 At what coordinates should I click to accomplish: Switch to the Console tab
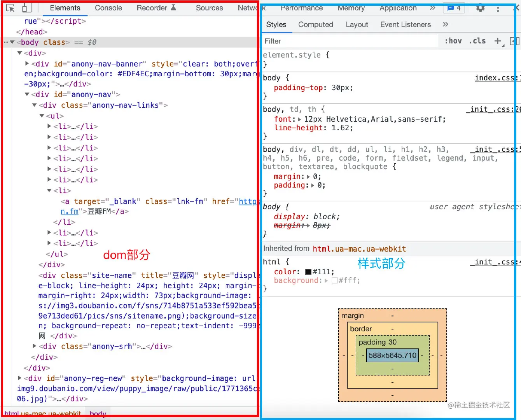108,8
